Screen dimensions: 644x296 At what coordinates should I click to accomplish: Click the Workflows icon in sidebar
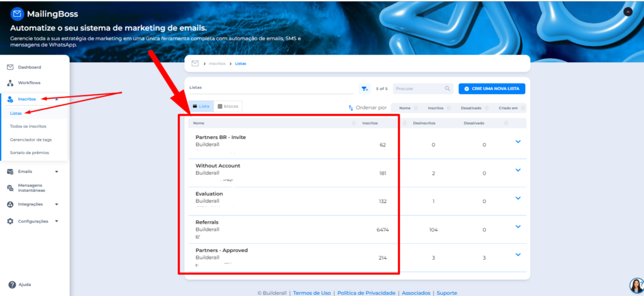point(10,83)
